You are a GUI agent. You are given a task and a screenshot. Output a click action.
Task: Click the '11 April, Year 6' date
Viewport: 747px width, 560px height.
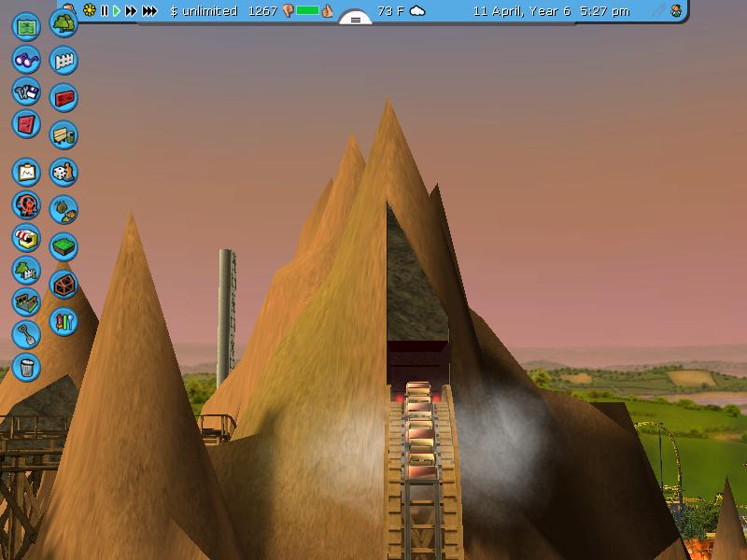[x=522, y=11]
